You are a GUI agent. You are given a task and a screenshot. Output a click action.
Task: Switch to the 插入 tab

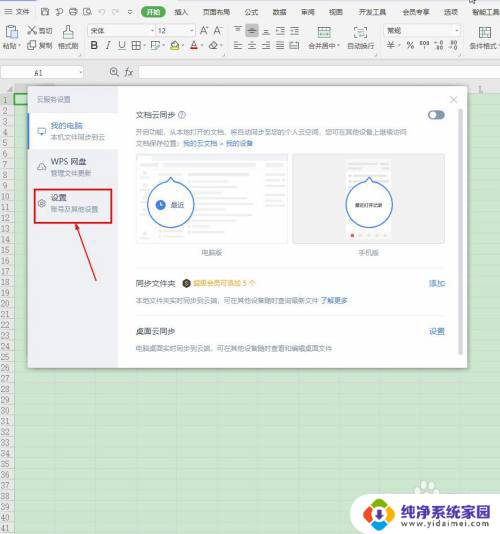point(181,12)
